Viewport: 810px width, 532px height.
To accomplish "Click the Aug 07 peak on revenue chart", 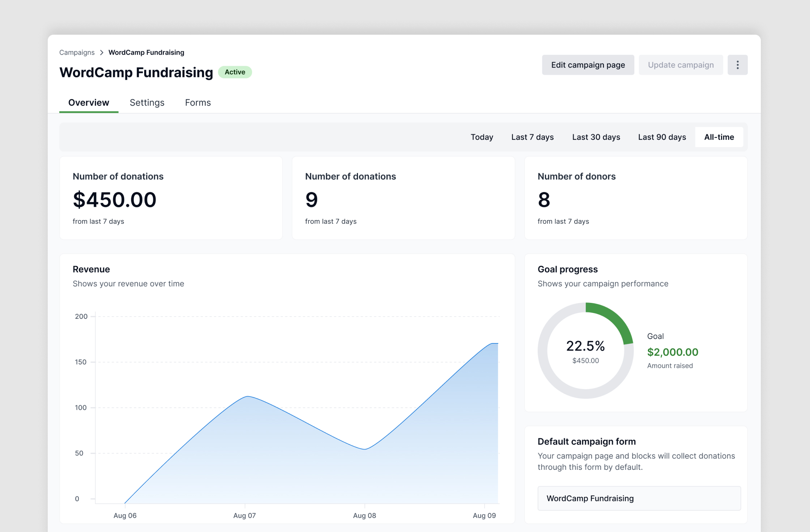I will pos(248,397).
